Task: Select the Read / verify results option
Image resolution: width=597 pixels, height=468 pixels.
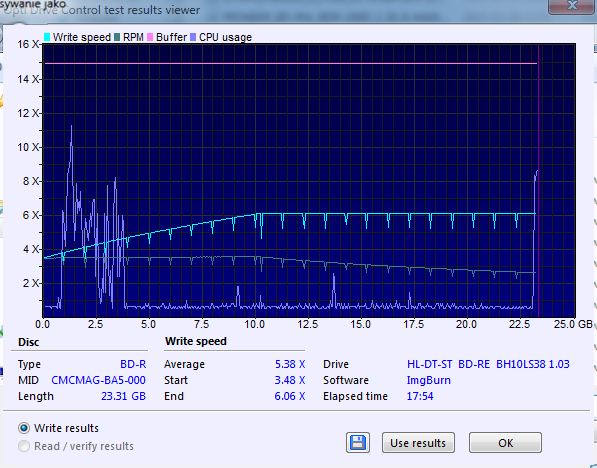Action: [x=24, y=446]
